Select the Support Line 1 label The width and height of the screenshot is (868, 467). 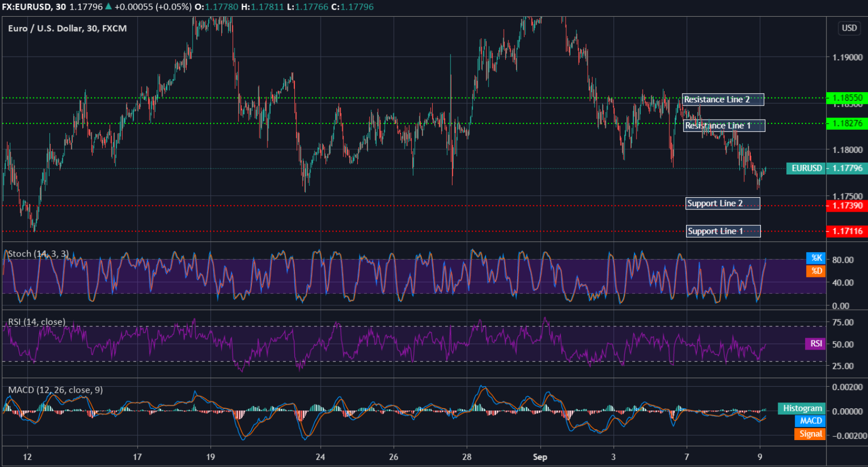click(723, 231)
